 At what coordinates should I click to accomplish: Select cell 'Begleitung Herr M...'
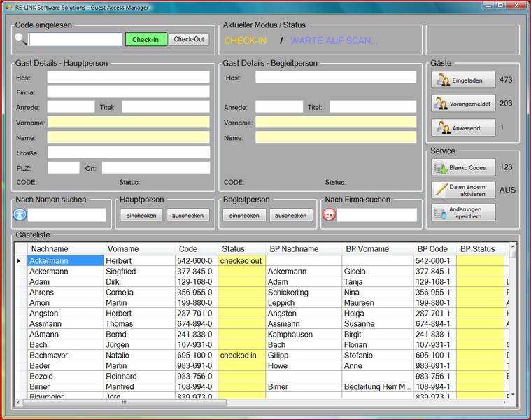click(x=378, y=387)
